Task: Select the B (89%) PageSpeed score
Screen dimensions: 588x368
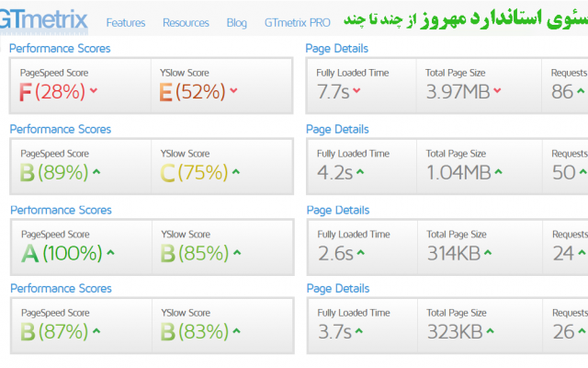Action: pos(54,173)
